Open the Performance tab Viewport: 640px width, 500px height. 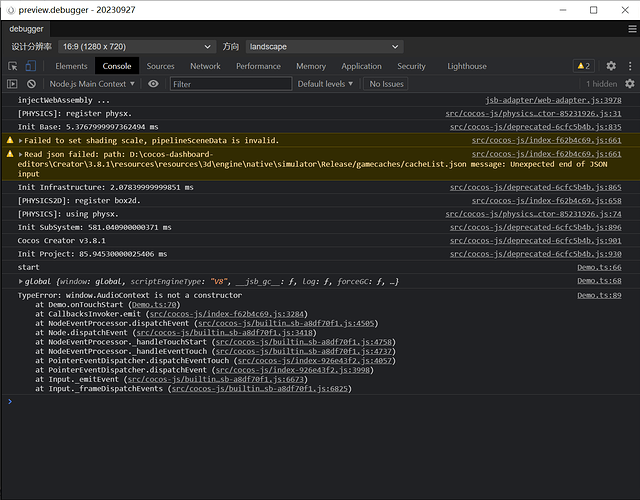[258, 66]
